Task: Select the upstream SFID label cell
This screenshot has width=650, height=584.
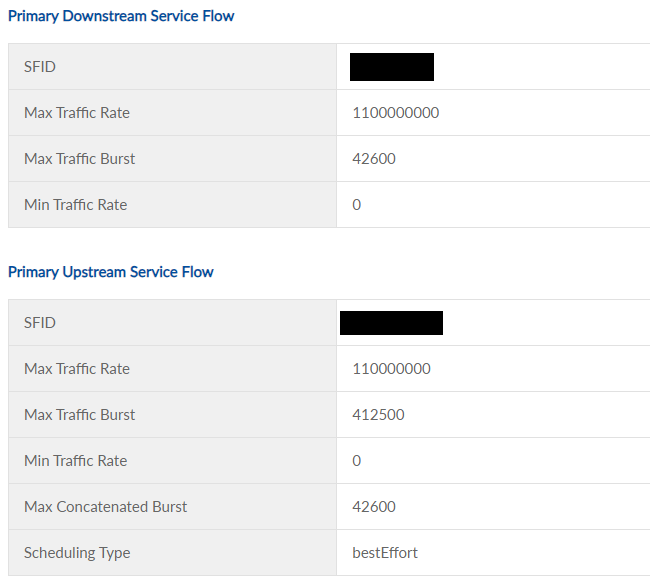Action: 41,323
